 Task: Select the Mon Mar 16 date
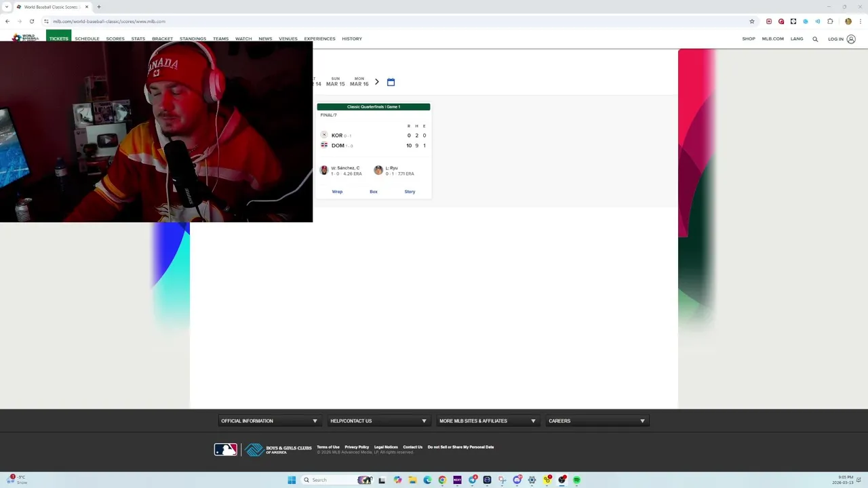(x=359, y=81)
